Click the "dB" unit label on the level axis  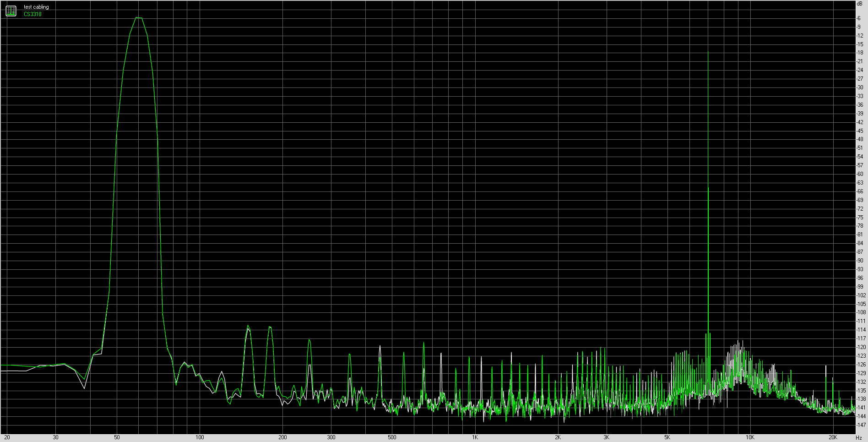859,4
